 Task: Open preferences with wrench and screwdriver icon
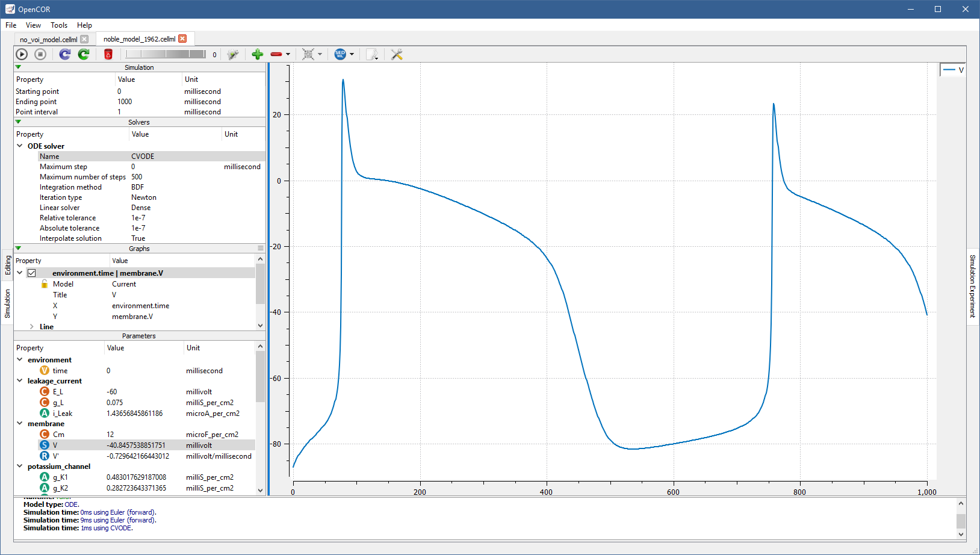[397, 54]
